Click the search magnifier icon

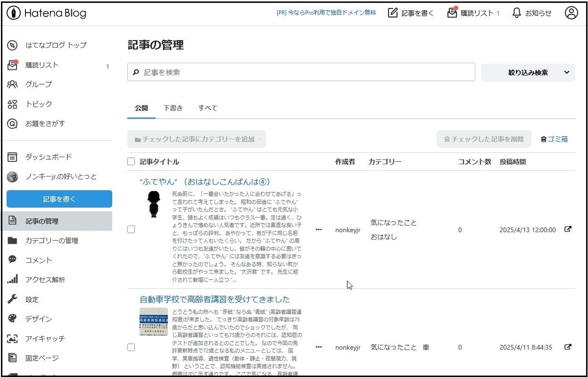click(136, 72)
